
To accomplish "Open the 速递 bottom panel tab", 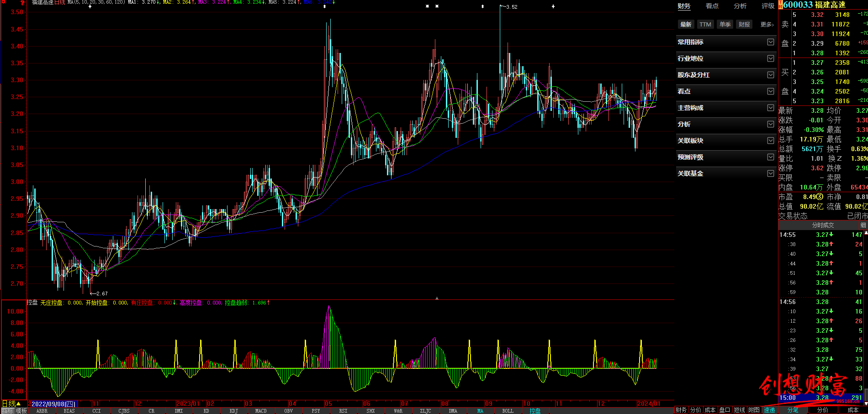I will [x=769, y=410].
